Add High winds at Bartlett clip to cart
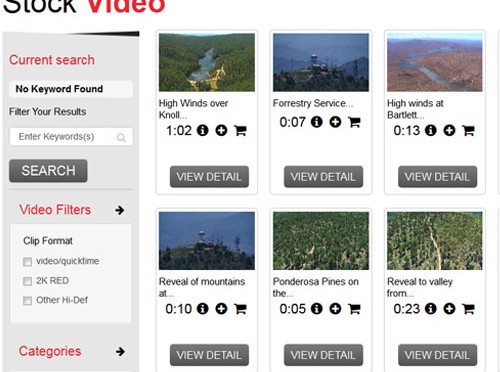The width and height of the screenshot is (500, 372). click(468, 130)
